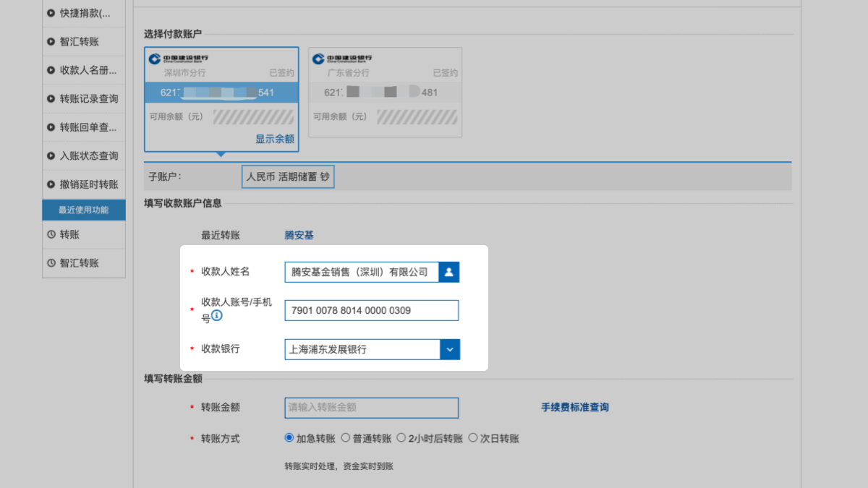
Task: Open 智汇转账 with arrow in sidebar menu
Action: pos(79,42)
